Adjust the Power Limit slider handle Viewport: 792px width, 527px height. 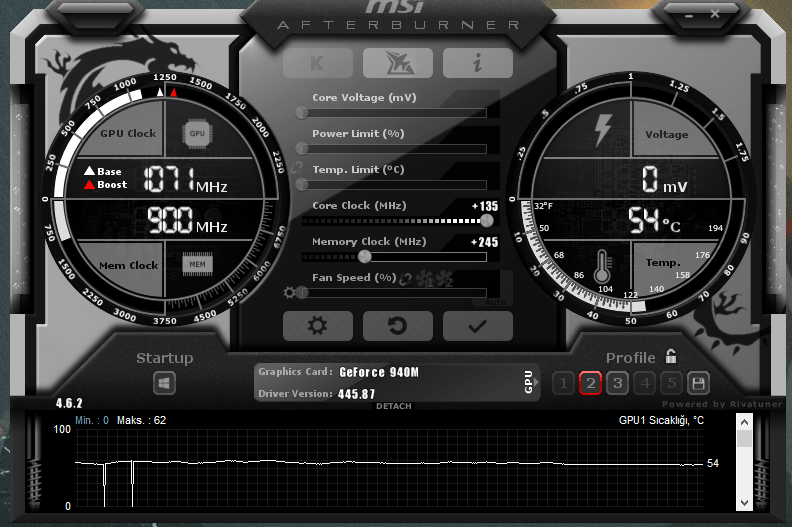click(x=302, y=149)
